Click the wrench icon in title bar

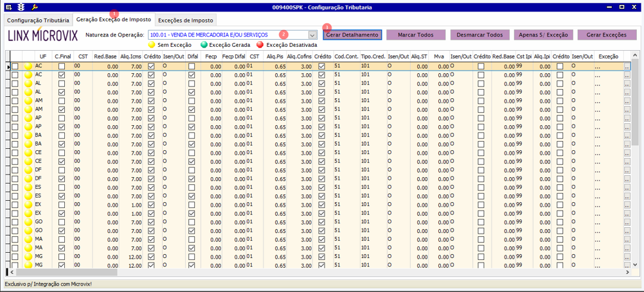[33, 7]
